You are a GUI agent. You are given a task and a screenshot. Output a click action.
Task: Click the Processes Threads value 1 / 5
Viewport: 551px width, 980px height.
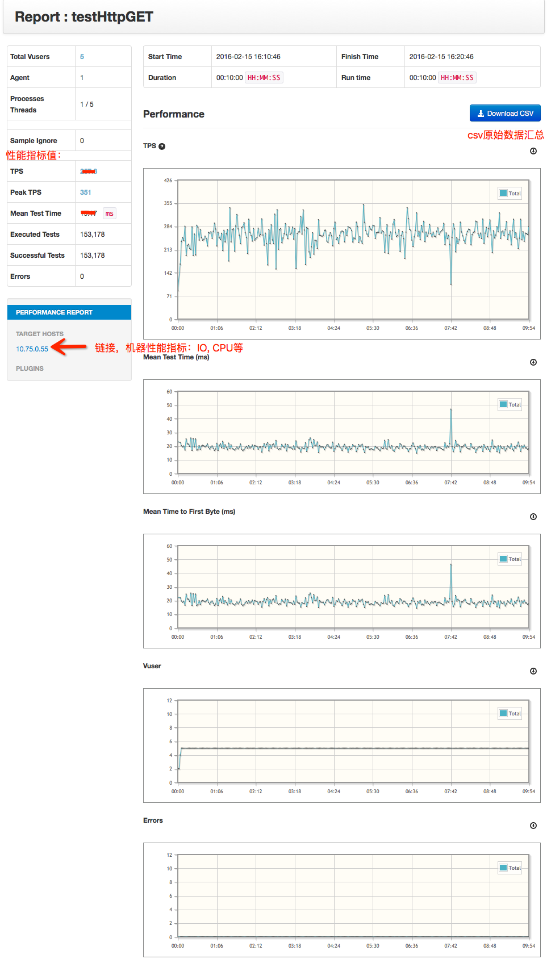(x=87, y=104)
